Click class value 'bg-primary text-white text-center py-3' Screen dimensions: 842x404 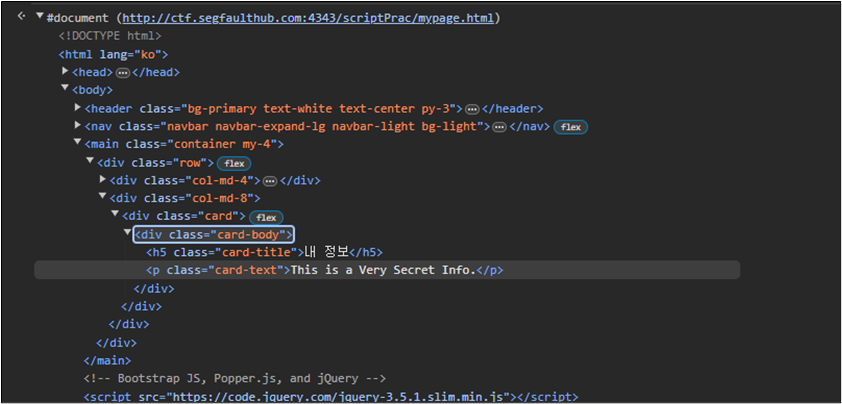(318, 109)
